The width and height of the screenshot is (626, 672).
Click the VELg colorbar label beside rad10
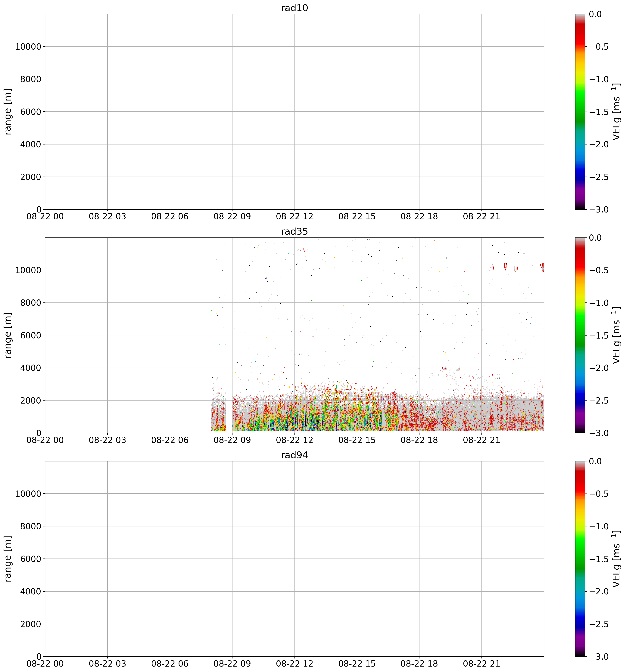[616, 112]
